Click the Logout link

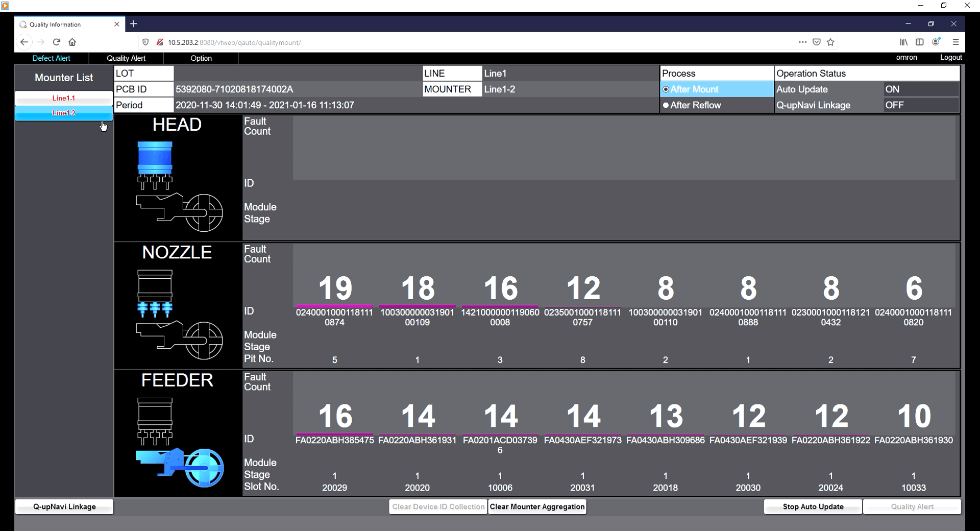coord(951,57)
